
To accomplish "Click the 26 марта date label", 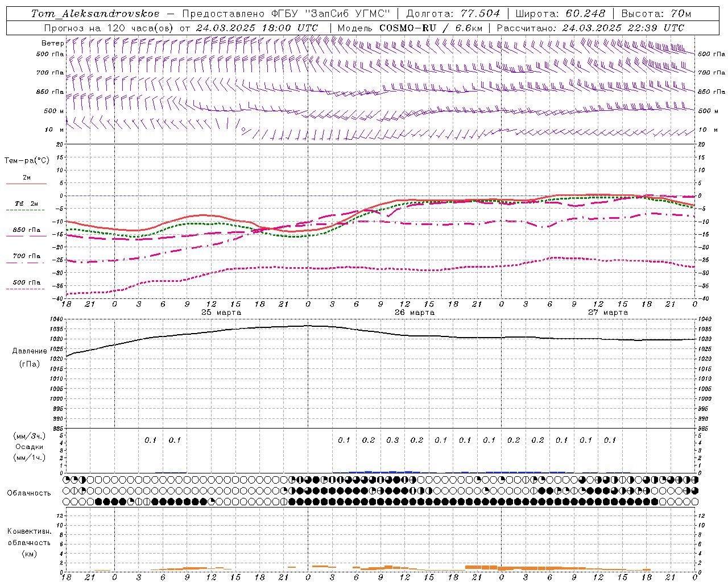I will click(415, 313).
